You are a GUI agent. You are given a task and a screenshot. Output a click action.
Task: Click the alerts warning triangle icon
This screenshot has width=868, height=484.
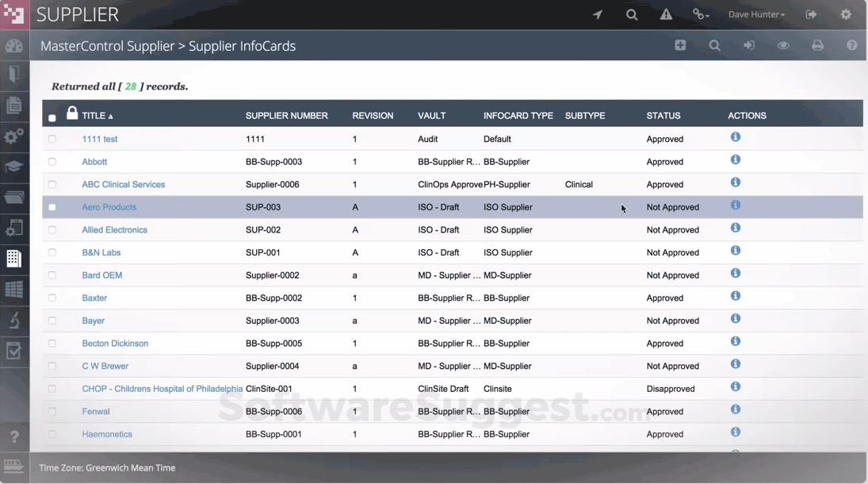pyautogui.click(x=666, y=13)
